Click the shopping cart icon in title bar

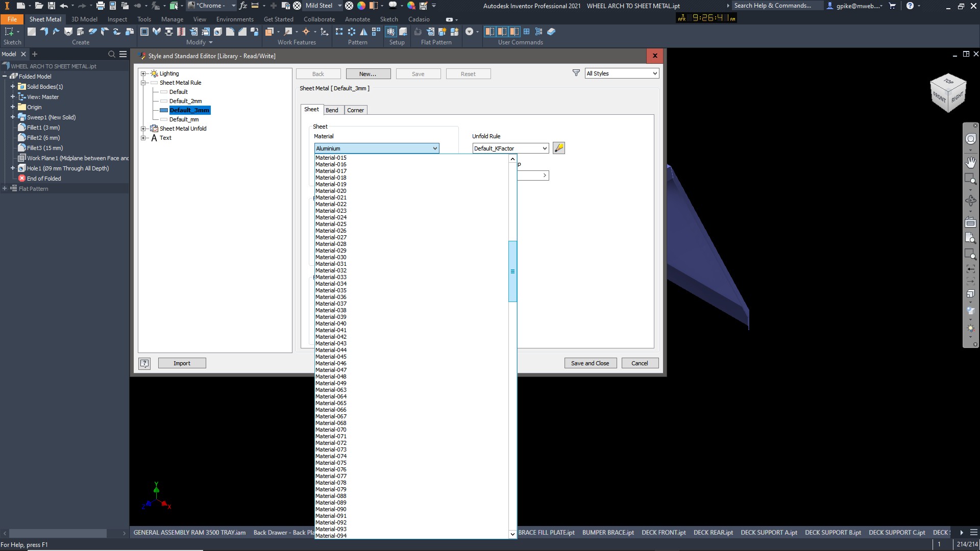click(892, 6)
